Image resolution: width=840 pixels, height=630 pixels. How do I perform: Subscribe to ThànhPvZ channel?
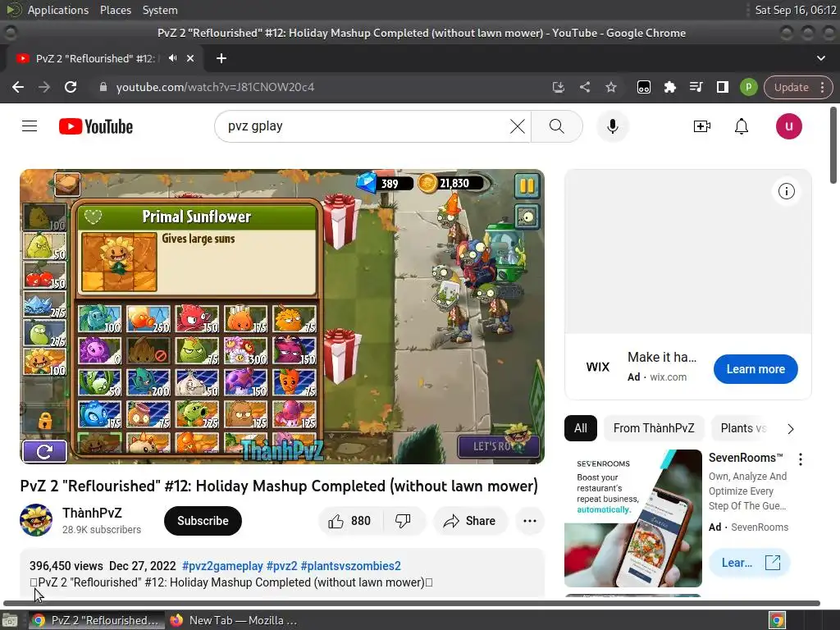pyautogui.click(x=203, y=521)
